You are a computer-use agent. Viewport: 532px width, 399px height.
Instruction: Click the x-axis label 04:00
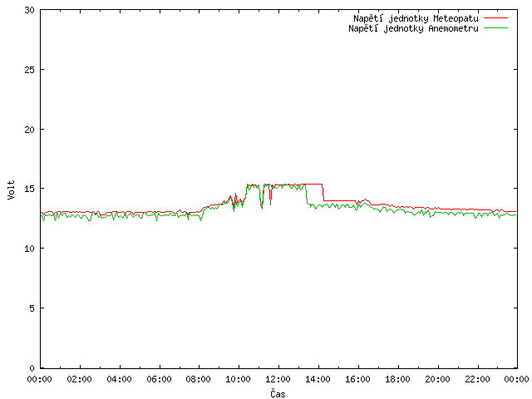tap(119, 379)
